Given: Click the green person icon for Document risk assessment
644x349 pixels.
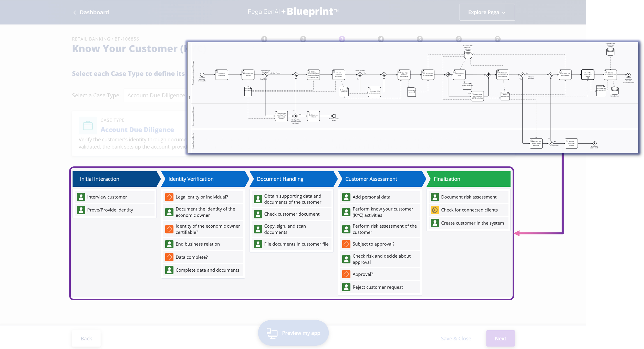Looking at the screenshot, I should point(434,197).
